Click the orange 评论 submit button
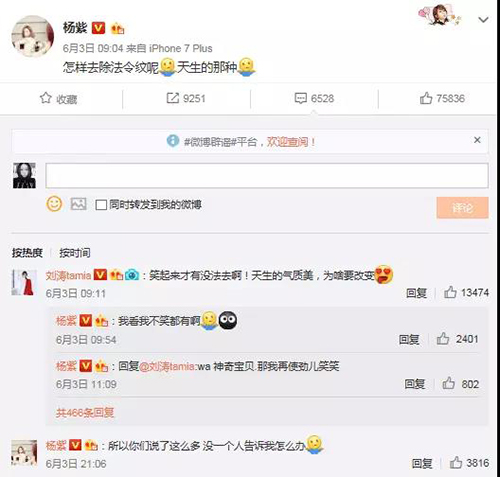The image size is (500, 477). (x=463, y=208)
